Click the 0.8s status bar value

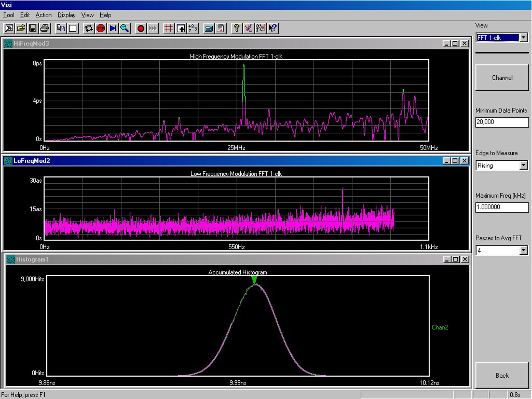click(515, 395)
